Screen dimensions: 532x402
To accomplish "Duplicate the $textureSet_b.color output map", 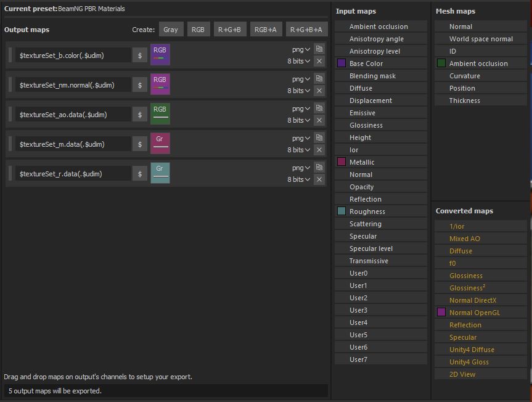I will pyautogui.click(x=319, y=49).
